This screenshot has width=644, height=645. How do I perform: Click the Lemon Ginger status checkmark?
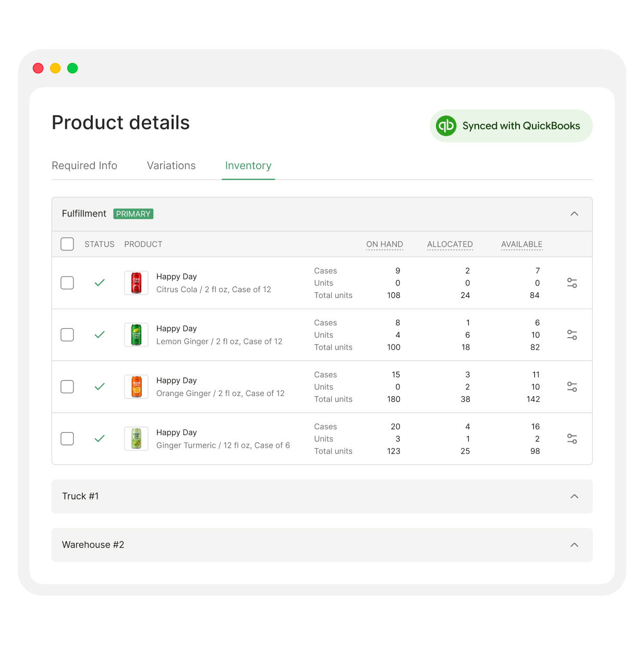[100, 335]
